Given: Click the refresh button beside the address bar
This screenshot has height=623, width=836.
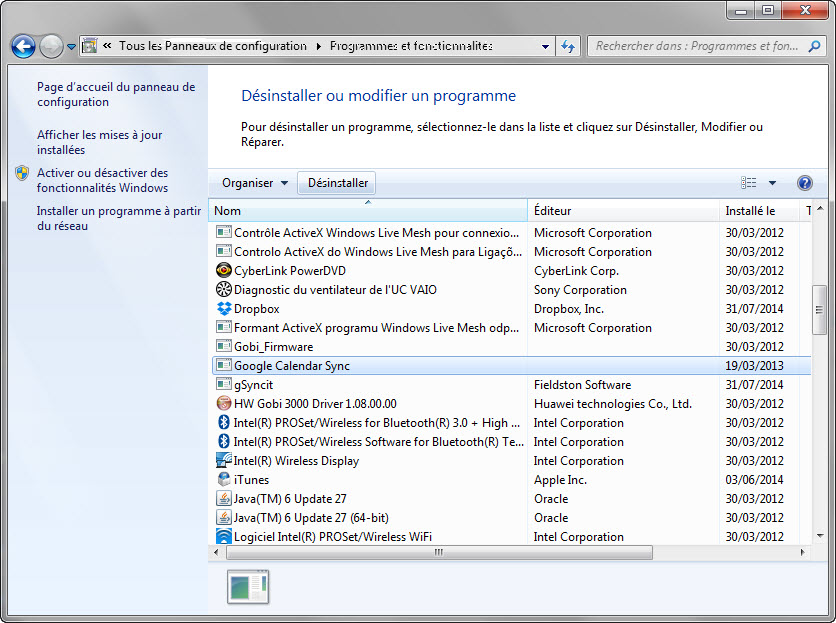Looking at the screenshot, I should point(568,46).
